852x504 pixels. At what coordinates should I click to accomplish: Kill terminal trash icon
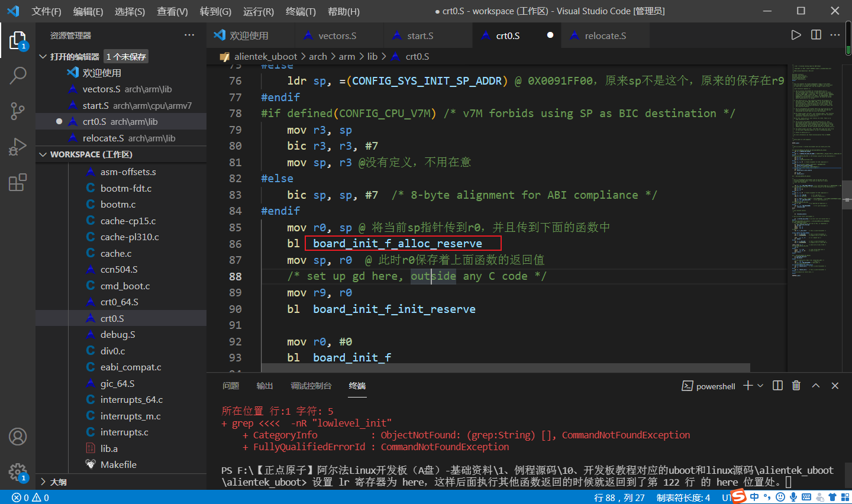coord(796,386)
